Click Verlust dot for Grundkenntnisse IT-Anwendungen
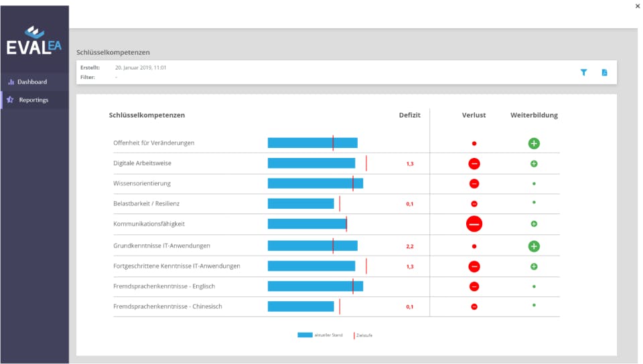Screen dimensions: 643x364 [474, 246]
